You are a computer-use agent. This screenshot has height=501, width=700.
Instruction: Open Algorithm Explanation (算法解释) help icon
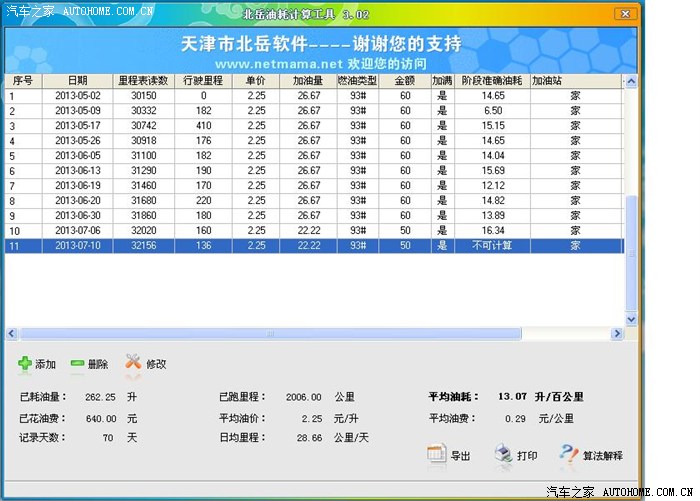pyautogui.click(x=568, y=455)
